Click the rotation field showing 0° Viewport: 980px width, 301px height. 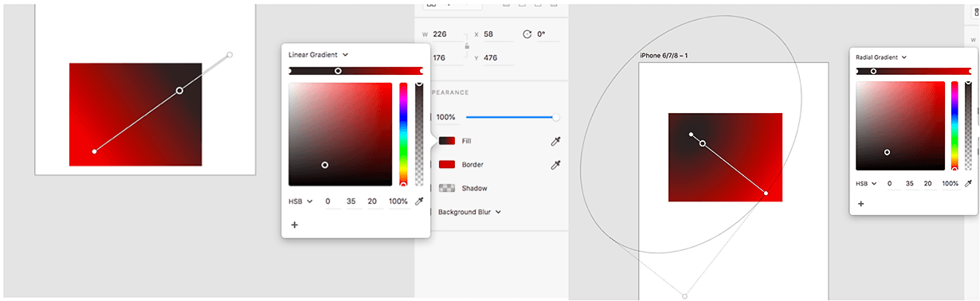click(x=547, y=34)
